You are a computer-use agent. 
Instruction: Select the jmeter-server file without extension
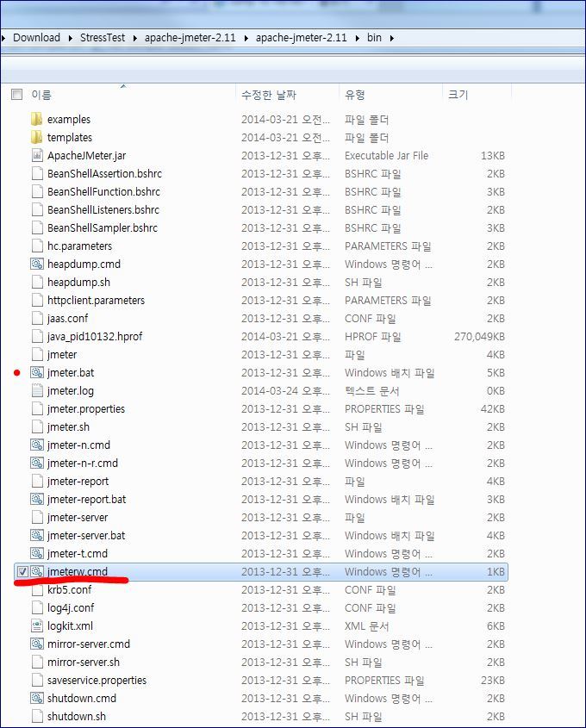click(x=78, y=518)
